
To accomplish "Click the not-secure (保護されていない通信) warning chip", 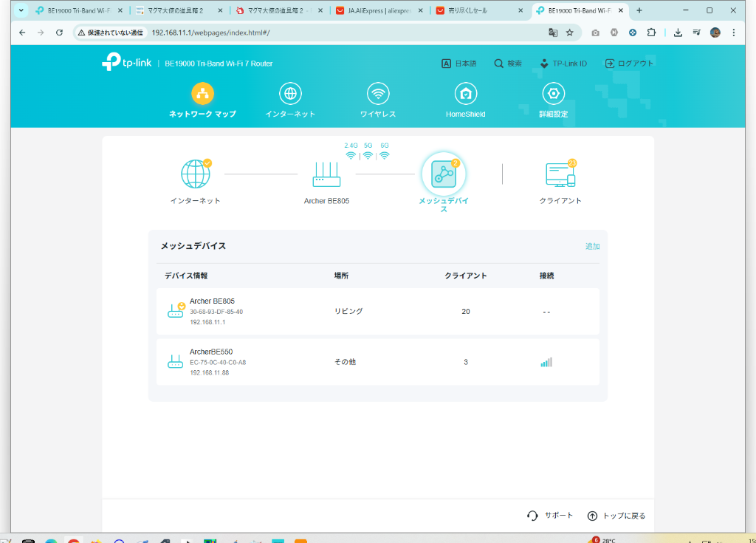I will pos(111,33).
